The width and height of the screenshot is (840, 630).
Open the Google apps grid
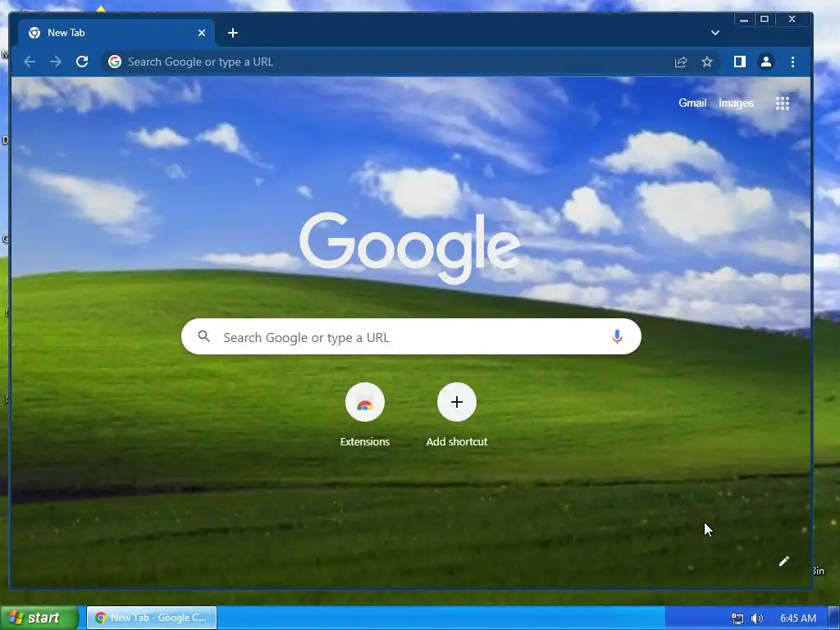point(783,103)
